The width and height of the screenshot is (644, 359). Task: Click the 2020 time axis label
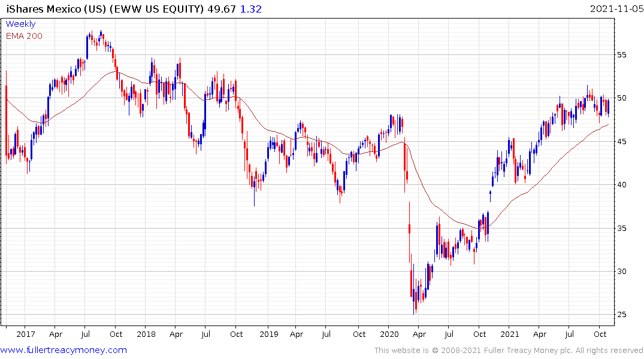[389, 334]
